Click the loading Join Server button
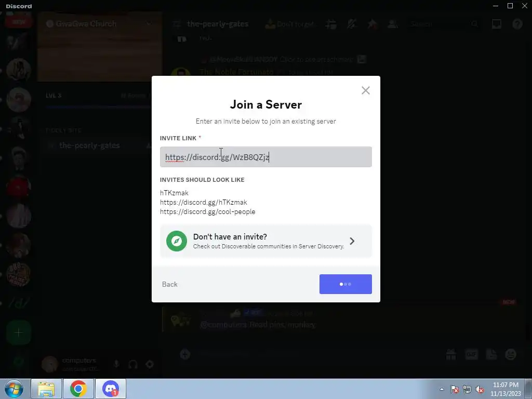Screen dimensions: 532x399 point(345,284)
